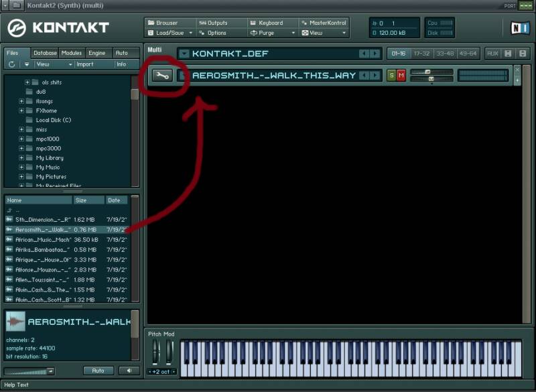Raise the keyboard octave with right arrow
The image size is (536, 392).
point(174,372)
